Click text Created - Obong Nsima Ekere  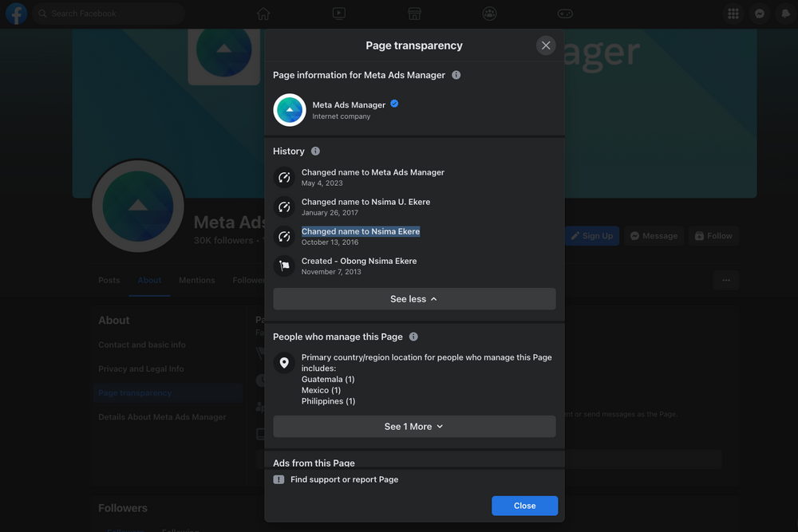click(x=359, y=261)
